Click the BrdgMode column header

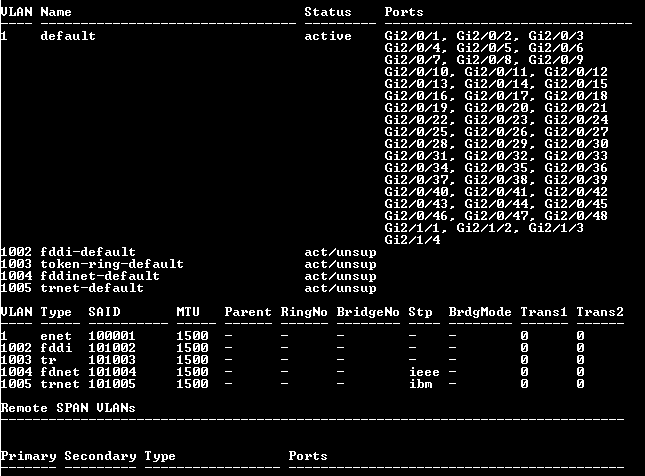[x=476, y=312]
